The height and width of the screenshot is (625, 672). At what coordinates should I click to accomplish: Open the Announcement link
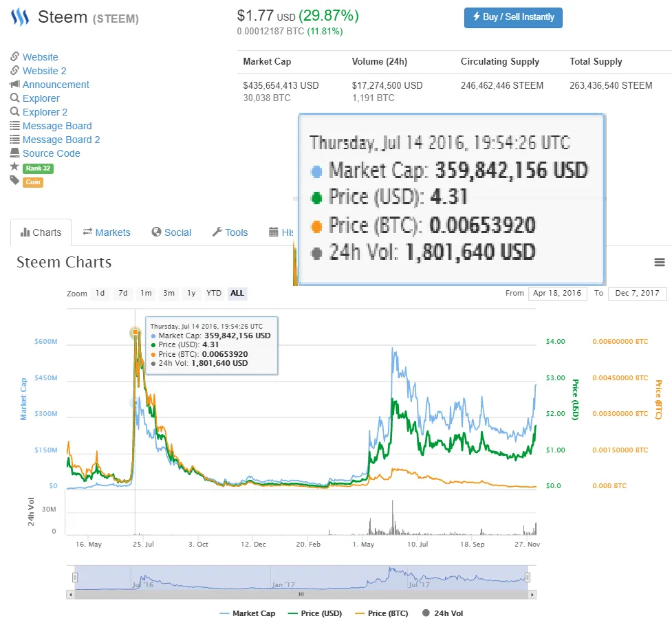pyautogui.click(x=56, y=85)
